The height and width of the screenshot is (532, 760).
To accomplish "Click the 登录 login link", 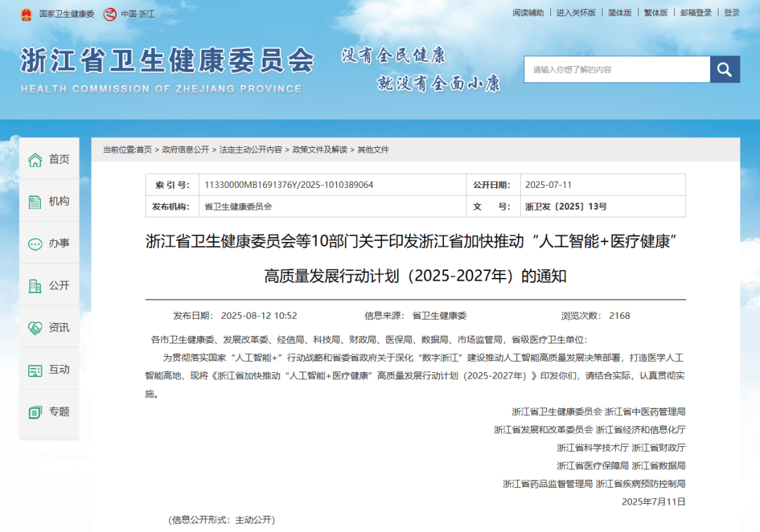I will pyautogui.click(x=732, y=13).
